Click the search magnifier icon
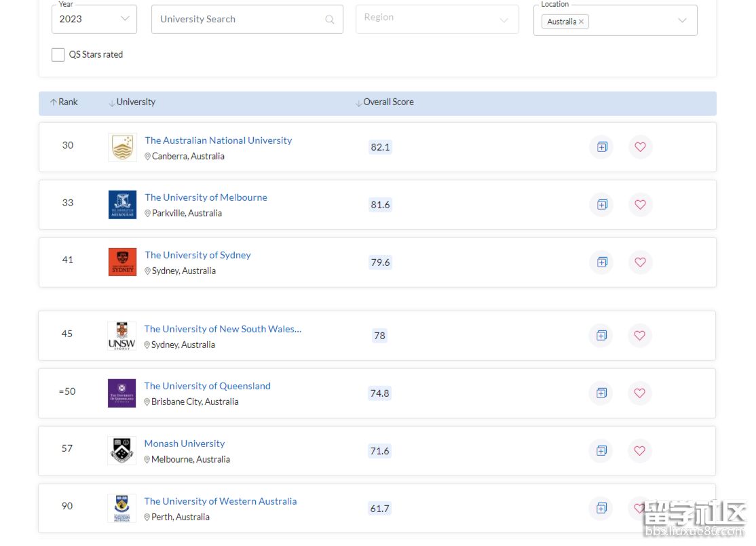 pos(330,20)
